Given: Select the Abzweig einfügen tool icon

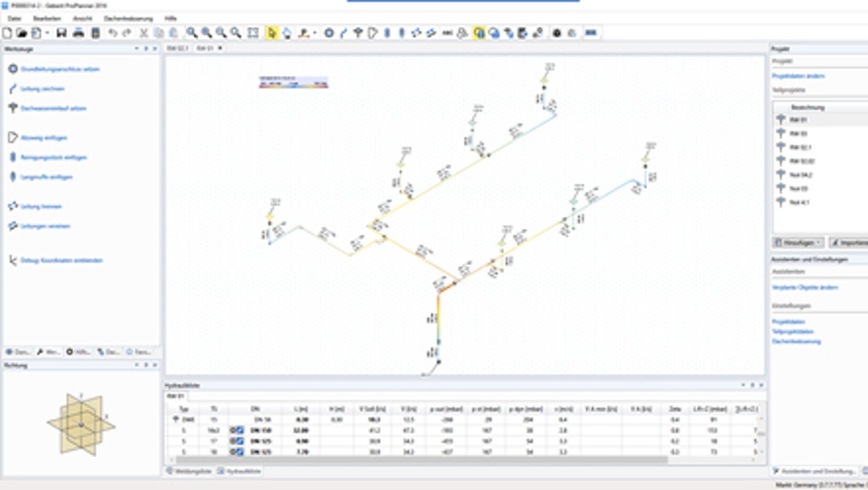Looking at the screenshot, I should tap(12, 137).
